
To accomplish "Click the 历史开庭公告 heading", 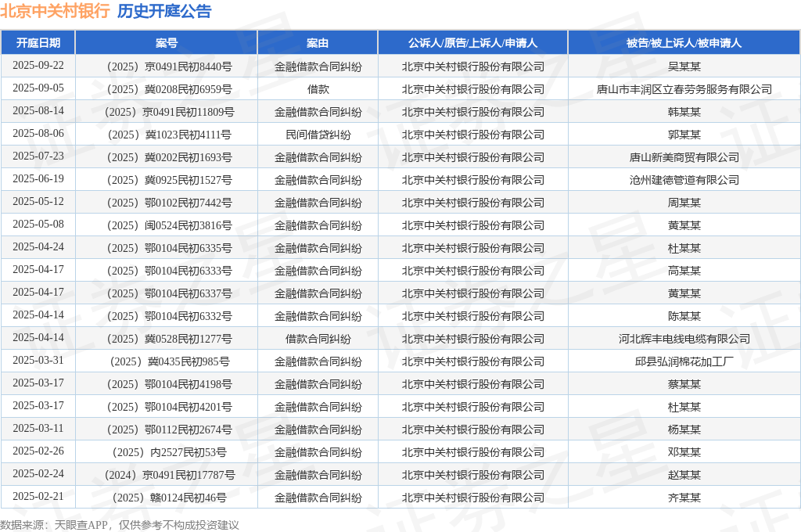I will coord(164,11).
